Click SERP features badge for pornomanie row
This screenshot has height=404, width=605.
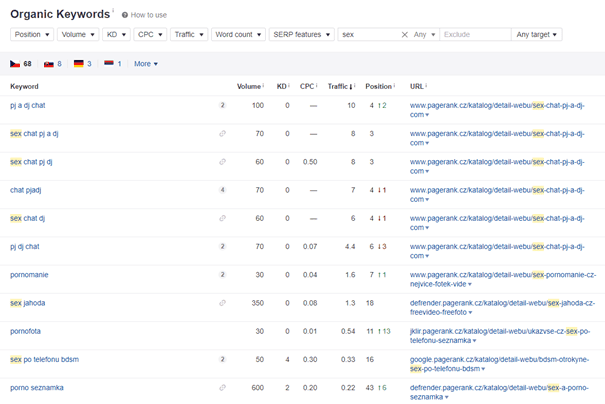pos(222,274)
